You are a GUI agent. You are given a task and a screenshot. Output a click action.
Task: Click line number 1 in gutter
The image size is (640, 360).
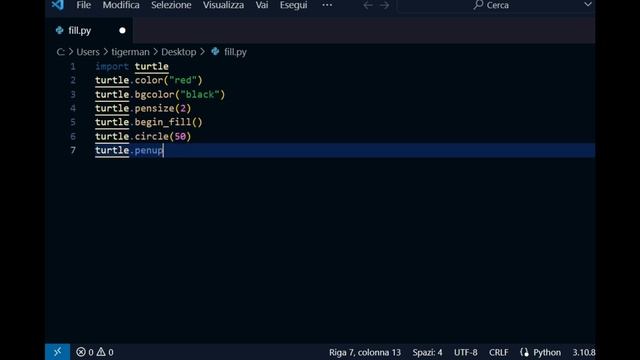click(x=73, y=66)
